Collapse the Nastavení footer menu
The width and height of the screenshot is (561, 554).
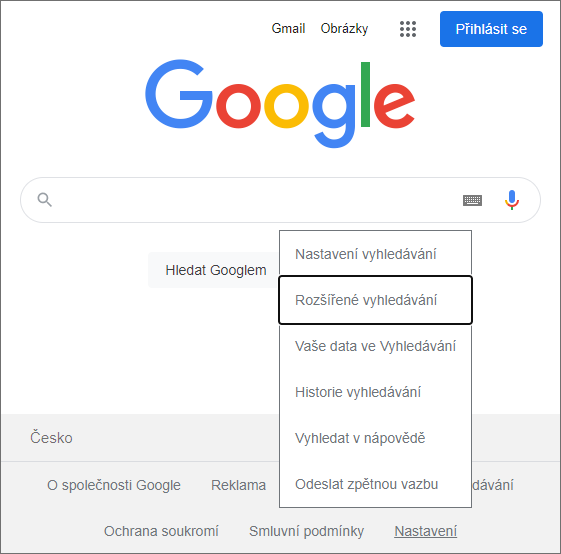pyautogui.click(x=425, y=531)
